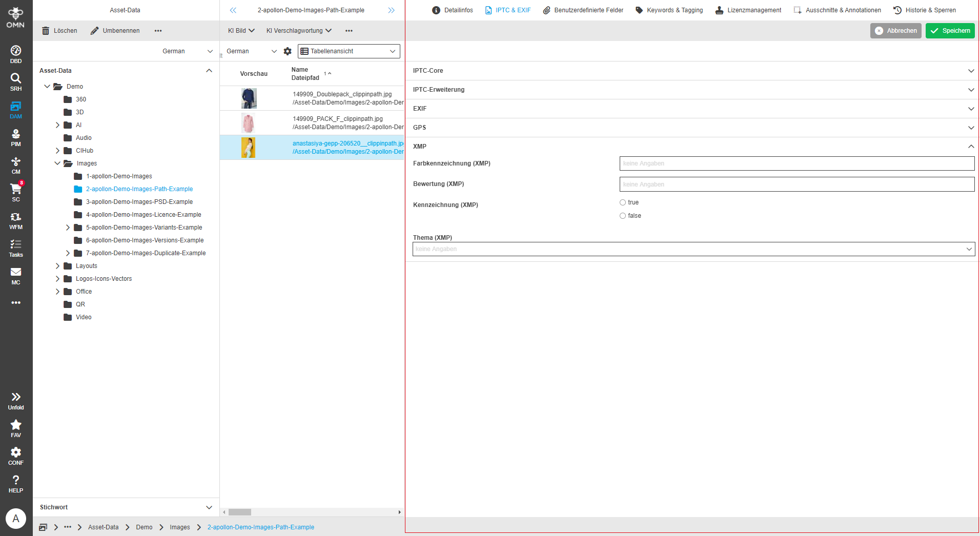Open the Thema (XMP) dropdown
The image size is (980, 536).
pos(693,249)
